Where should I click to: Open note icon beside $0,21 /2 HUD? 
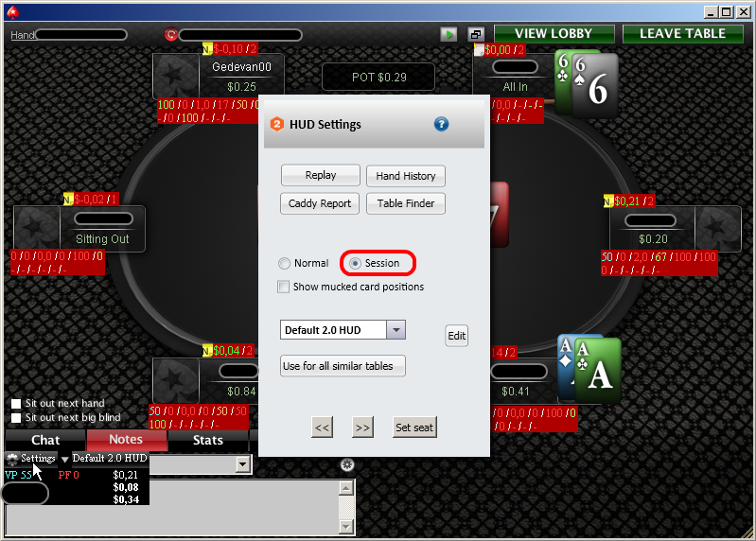click(608, 201)
